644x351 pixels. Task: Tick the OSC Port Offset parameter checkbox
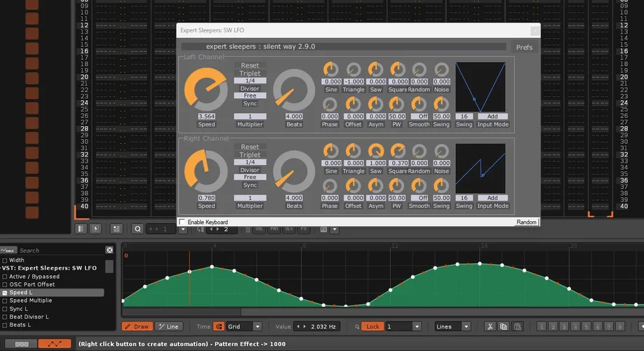5,284
